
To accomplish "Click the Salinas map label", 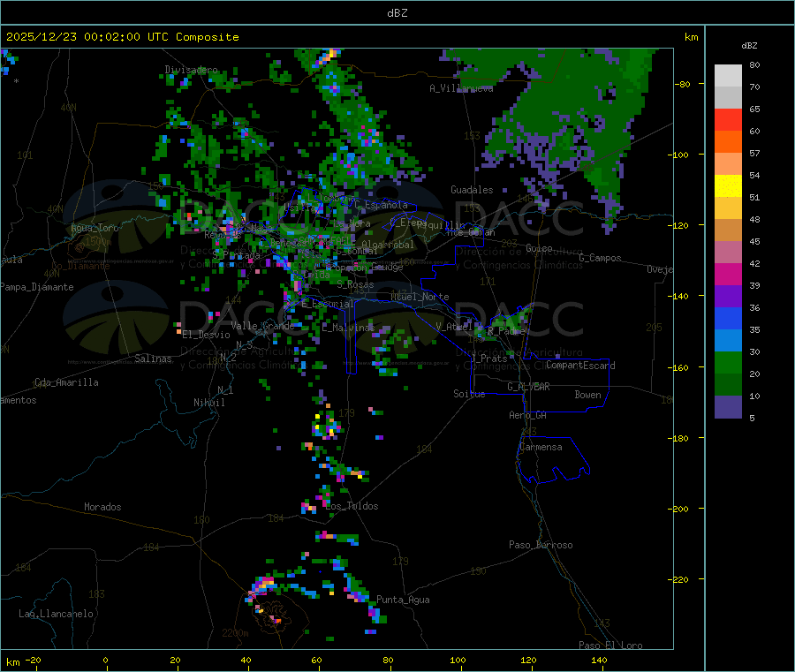I will [153, 359].
